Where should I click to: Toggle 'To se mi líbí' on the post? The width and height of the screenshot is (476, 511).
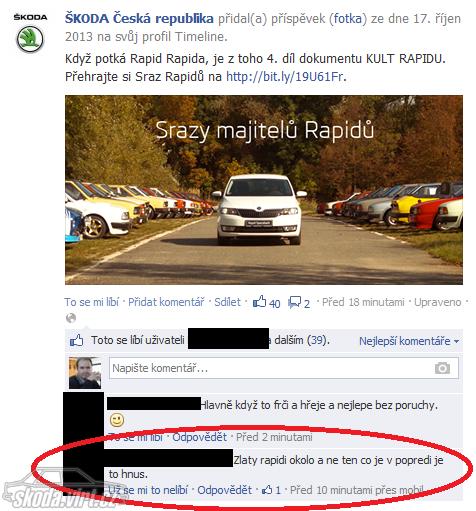(92, 302)
